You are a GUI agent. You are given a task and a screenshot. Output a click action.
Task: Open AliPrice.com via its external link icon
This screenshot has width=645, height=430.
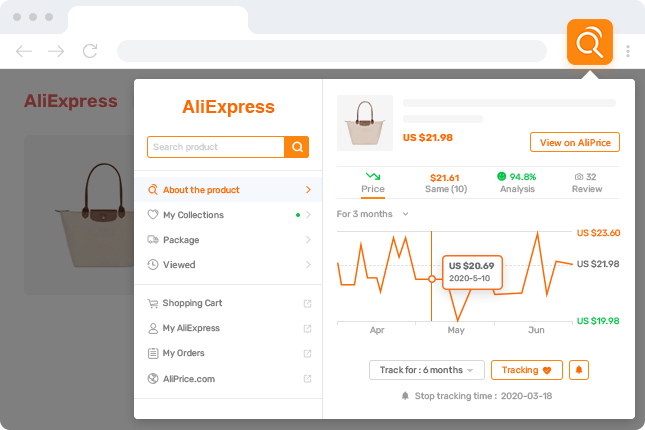point(307,379)
